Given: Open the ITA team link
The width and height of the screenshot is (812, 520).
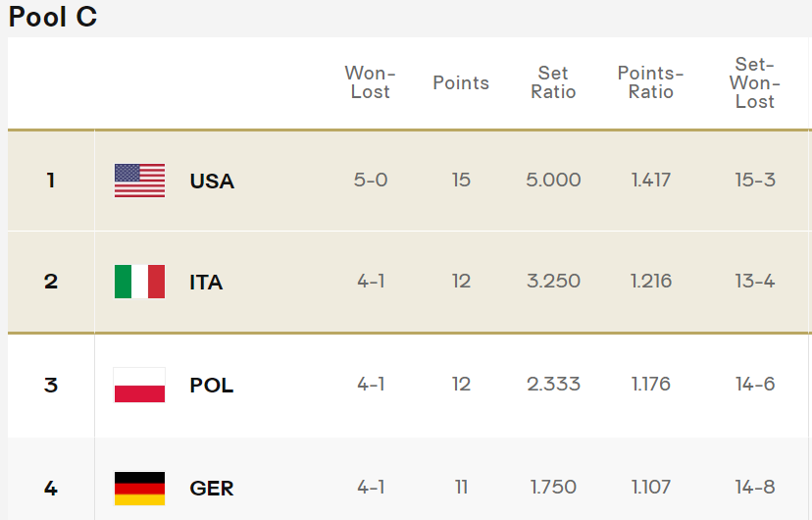Looking at the screenshot, I should point(206,283).
